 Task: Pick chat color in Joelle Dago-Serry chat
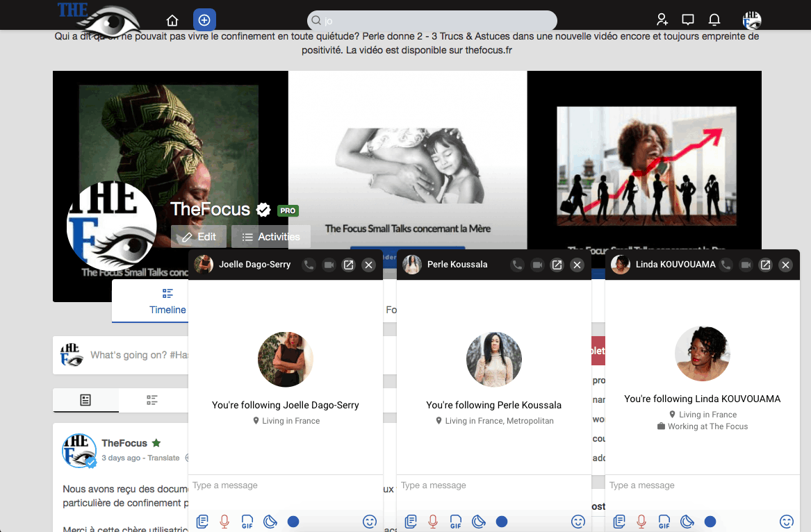(293, 521)
